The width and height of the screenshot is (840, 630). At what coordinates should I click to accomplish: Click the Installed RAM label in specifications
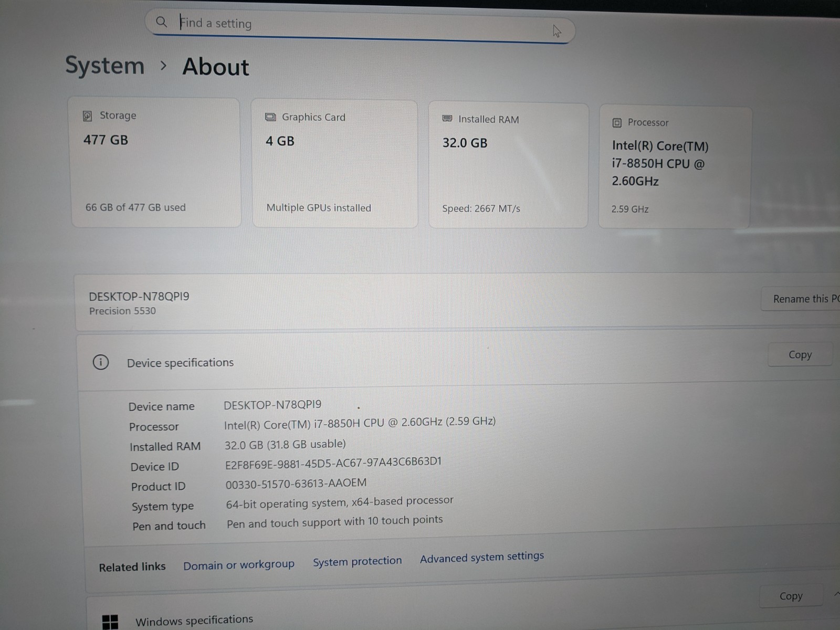165,447
